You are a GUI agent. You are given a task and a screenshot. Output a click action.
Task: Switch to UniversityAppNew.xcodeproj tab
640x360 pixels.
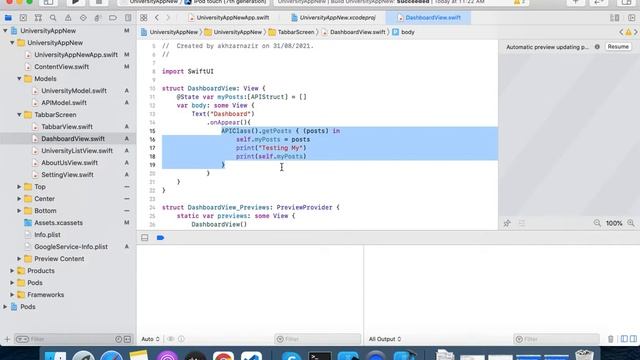coord(334,18)
